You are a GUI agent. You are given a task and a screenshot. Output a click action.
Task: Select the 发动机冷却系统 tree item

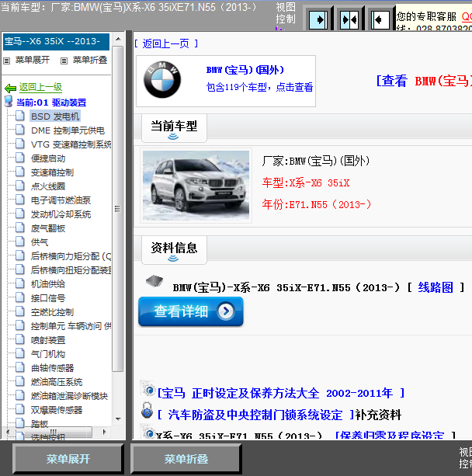(x=61, y=214)
